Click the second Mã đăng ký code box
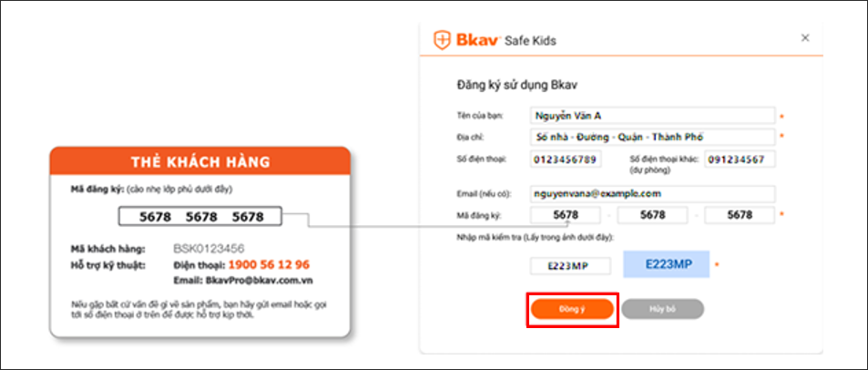 [x=653, y=215]
